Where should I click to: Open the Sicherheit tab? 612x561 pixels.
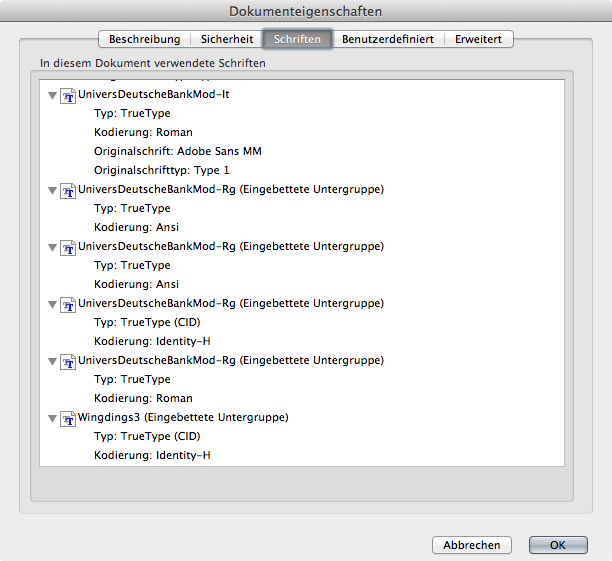tap(227, 39)
